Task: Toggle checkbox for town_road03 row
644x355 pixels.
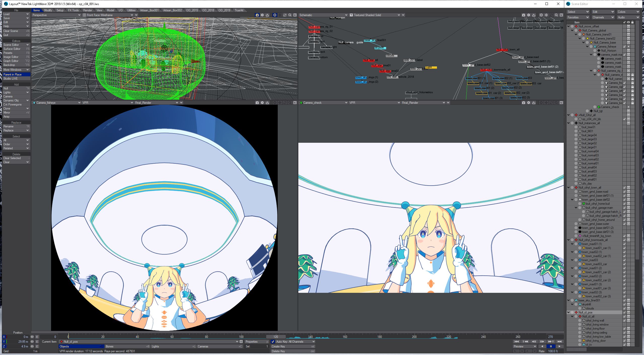Action: coord(624,260)
